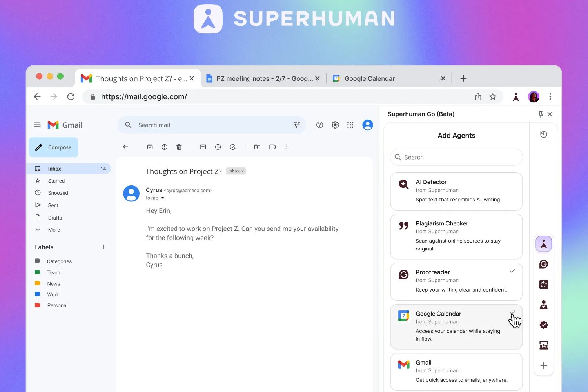Select the Superhuman agent icon in the sidebar
The height and width of the screenshot is (392, 588).
coord(543,243)
